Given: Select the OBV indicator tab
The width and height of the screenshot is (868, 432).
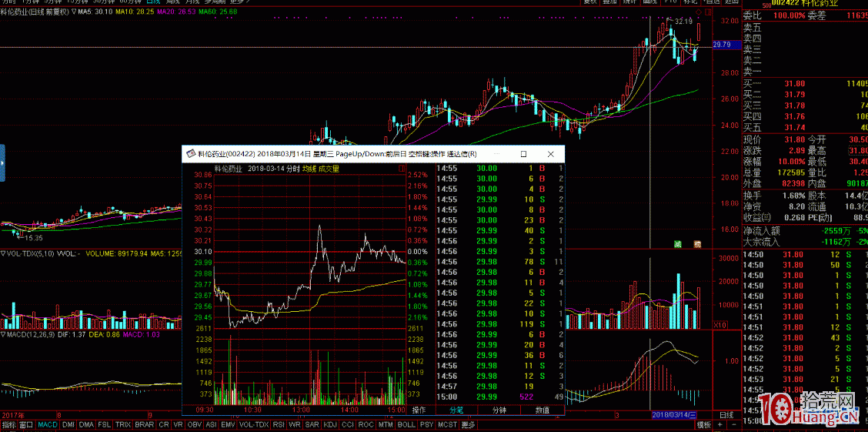Looking at the screenshot, I should click(x=195, y=425).
